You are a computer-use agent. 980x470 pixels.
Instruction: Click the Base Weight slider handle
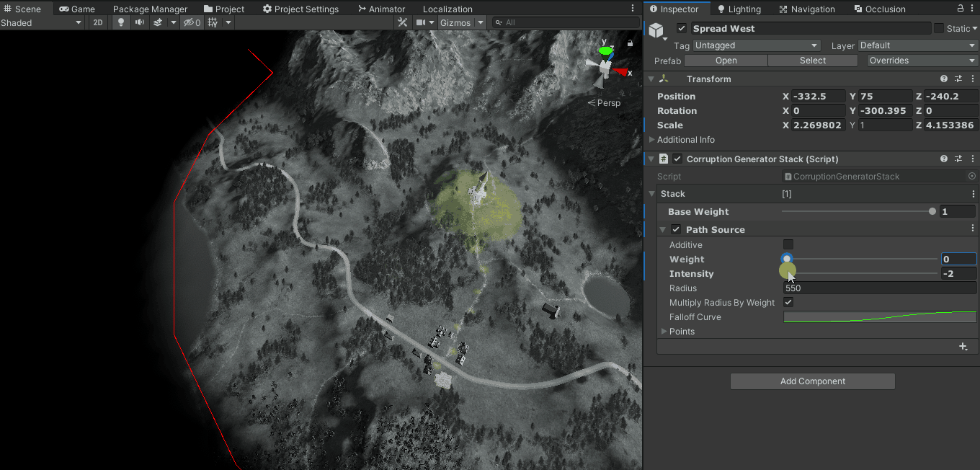click(932, 212)
